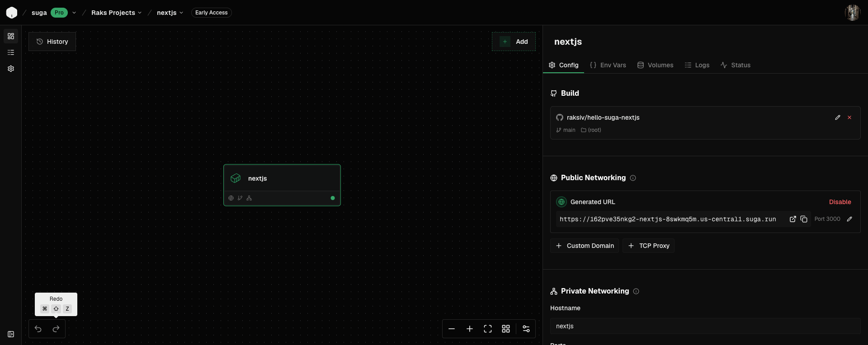Switch to the Env Vars tab
Image resolution: width=868 pixels, height=345 pixels.
click(608, 65)
